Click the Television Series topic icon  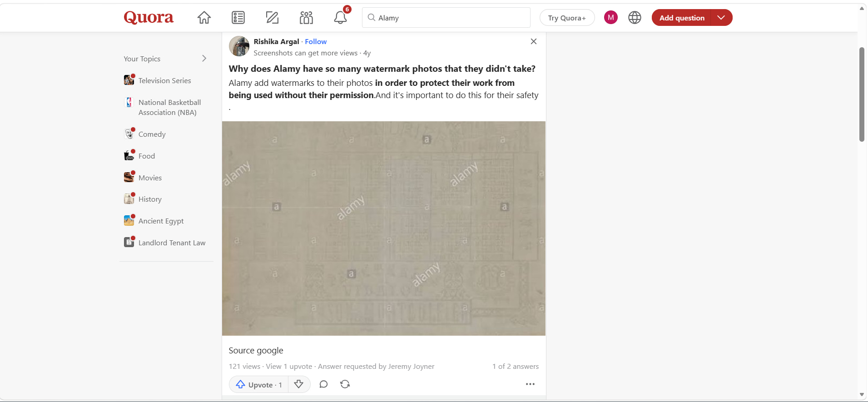(129, 80)
